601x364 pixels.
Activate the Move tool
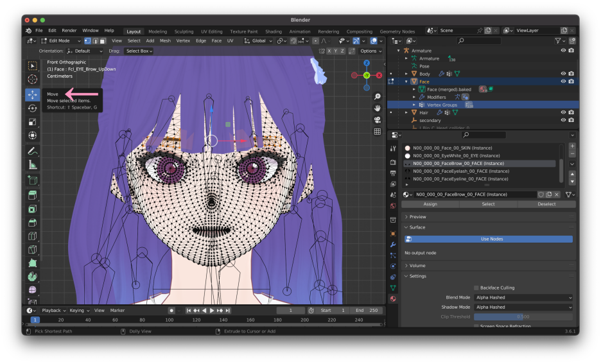tap(33, 94)
